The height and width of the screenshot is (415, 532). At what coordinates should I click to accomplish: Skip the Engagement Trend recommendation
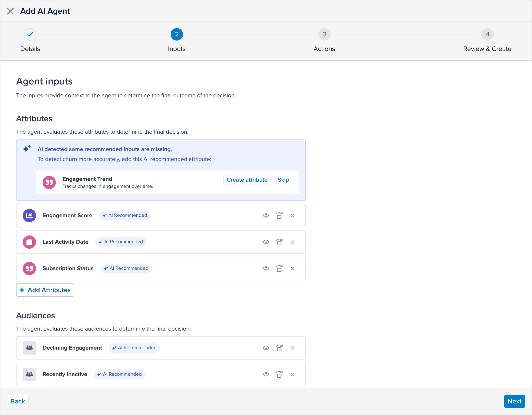tap(283, 180)
